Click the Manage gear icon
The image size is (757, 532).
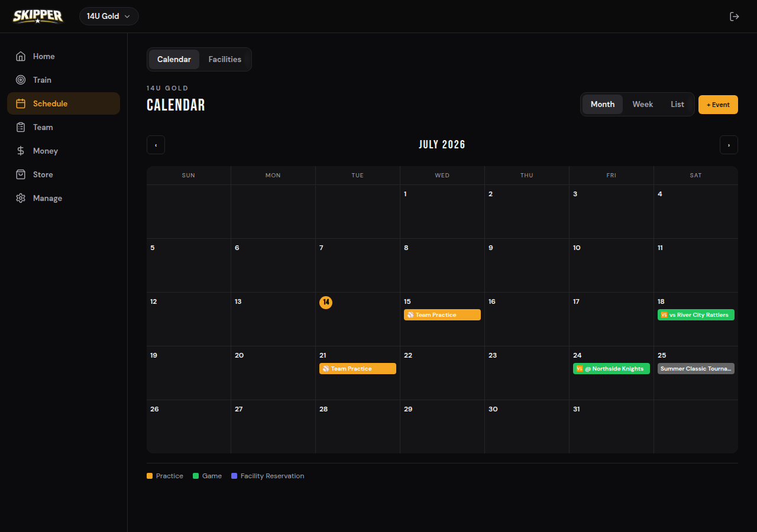coord(21,198)
